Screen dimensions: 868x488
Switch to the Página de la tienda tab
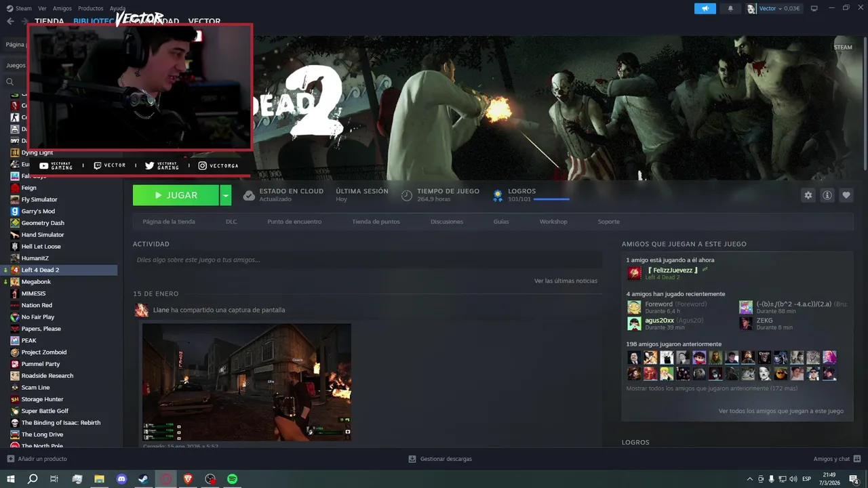(169, 222)
